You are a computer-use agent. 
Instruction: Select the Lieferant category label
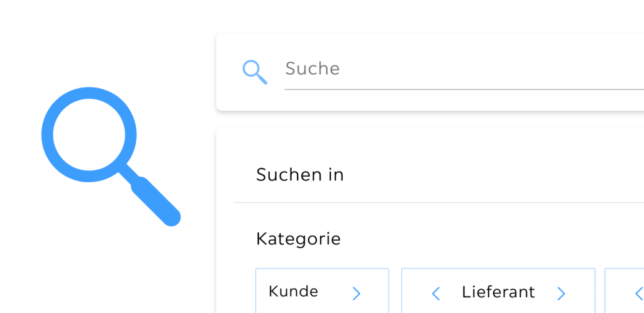click(498, 292)
